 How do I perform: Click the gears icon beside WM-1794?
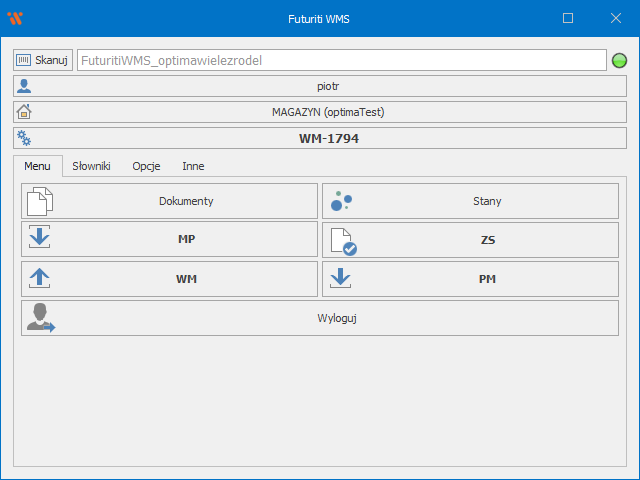pyautogui.click(x=25, y=139)
